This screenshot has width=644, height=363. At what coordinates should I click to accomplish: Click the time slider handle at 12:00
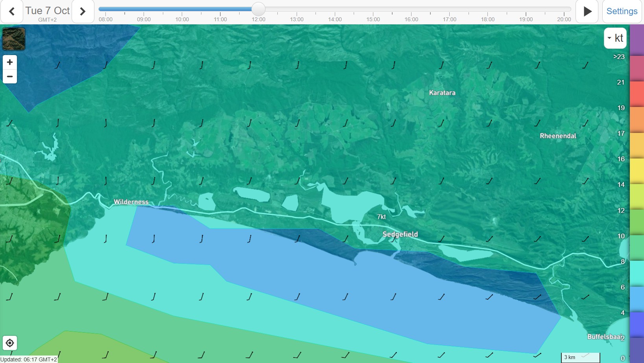click(x=258, y=9)
